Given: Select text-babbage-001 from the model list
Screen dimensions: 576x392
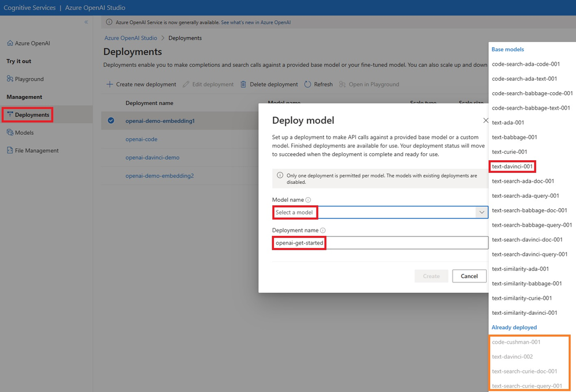Looking at the screenshot, I should click(x=514, y=137).
